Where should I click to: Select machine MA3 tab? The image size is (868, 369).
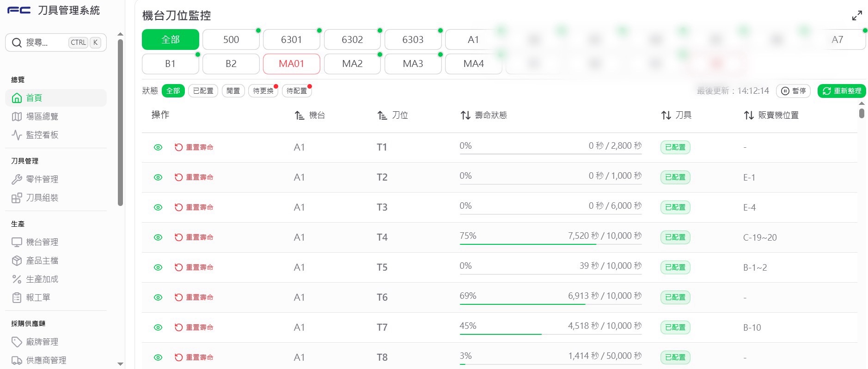413,64
